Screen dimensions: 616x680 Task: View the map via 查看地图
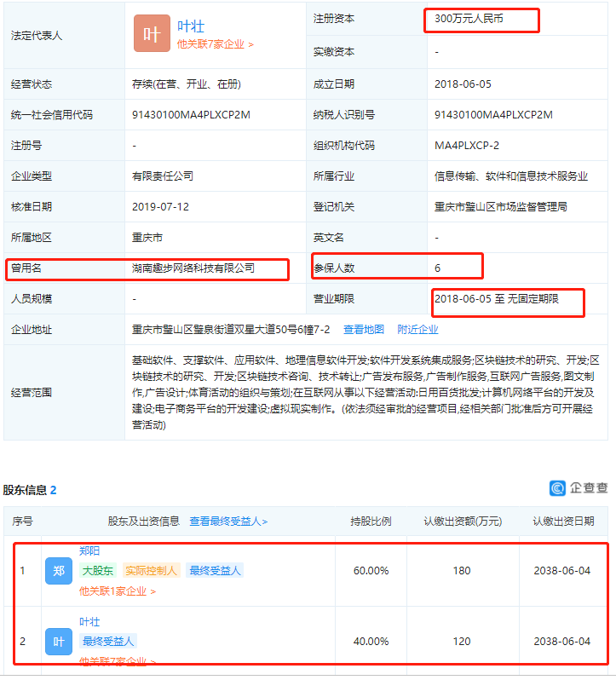pos(363,330)
